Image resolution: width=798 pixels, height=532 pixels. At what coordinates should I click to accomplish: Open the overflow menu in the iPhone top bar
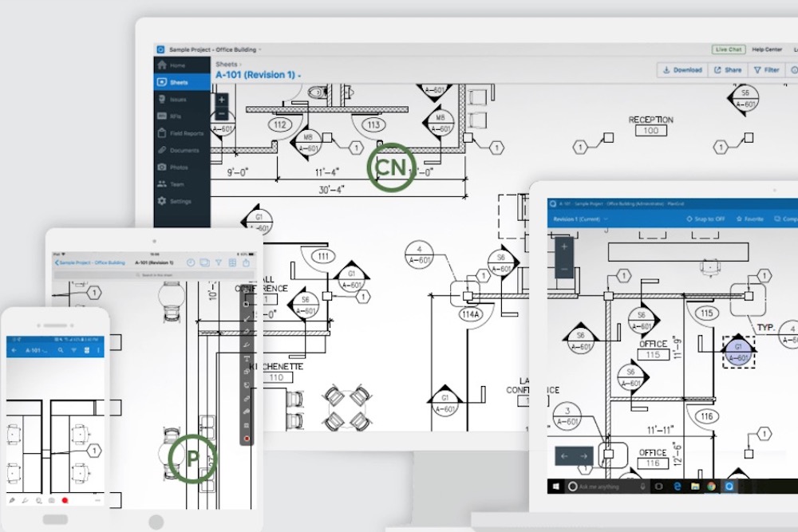point(99,349)
